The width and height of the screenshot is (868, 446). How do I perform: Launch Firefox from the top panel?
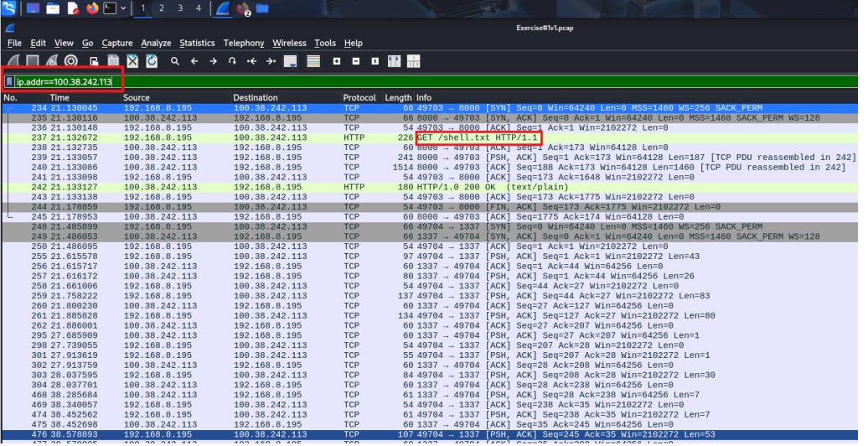(92, 8)
